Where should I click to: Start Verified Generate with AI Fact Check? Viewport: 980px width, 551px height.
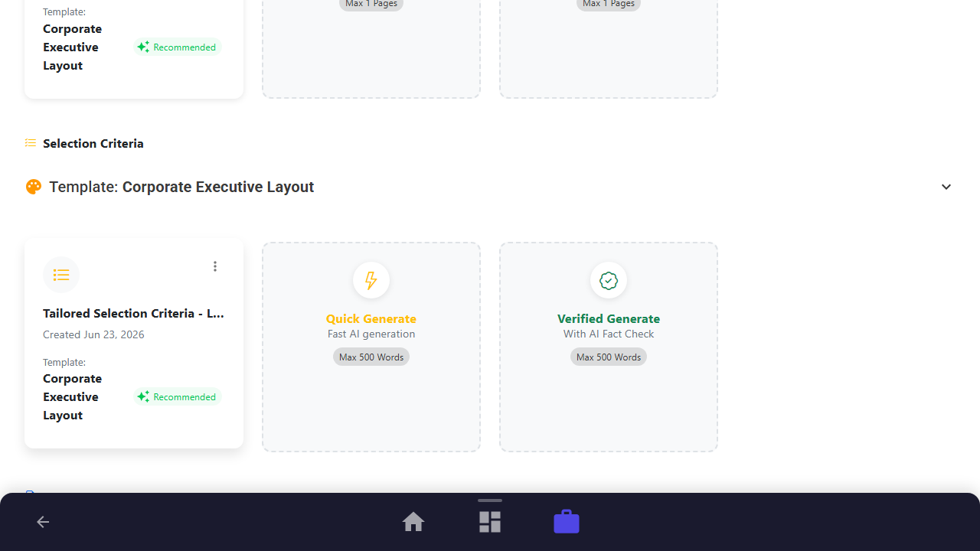[x=609, y=347]
